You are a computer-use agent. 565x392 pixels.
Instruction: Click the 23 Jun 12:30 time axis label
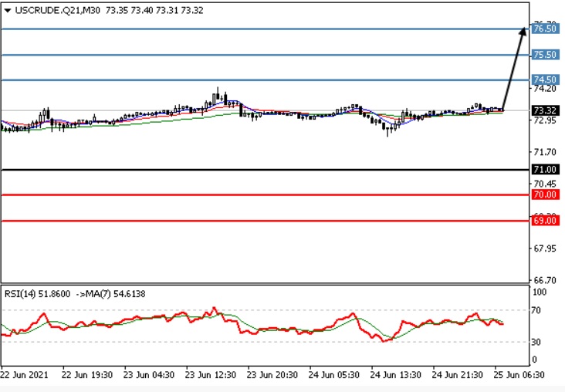(211, 375)
